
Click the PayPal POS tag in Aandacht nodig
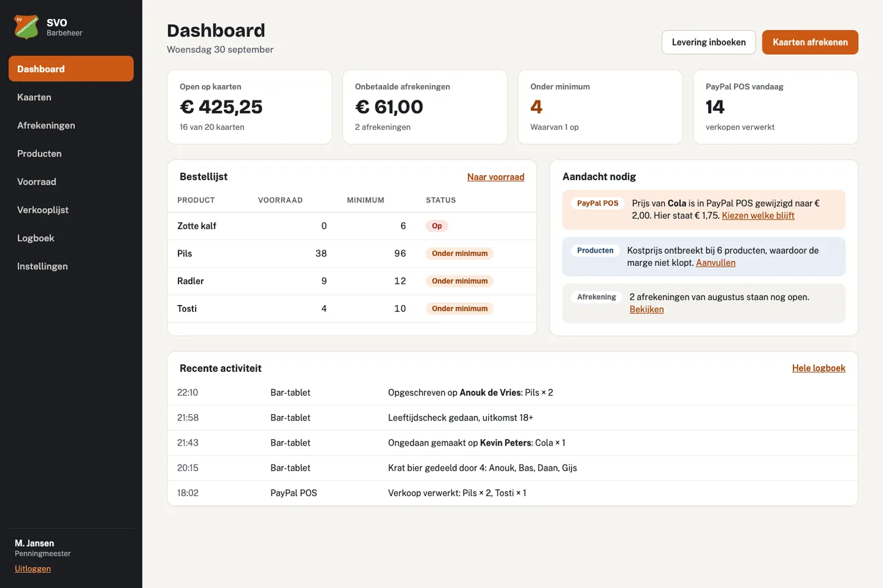598,204
